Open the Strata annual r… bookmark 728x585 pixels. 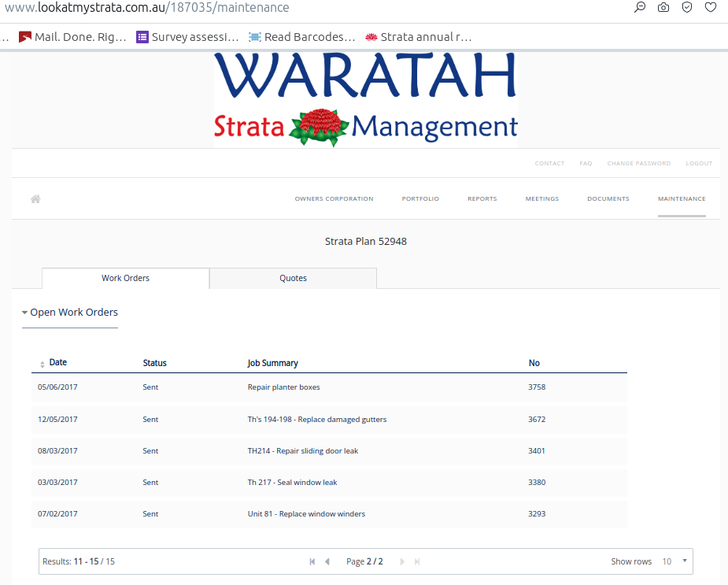419,37
